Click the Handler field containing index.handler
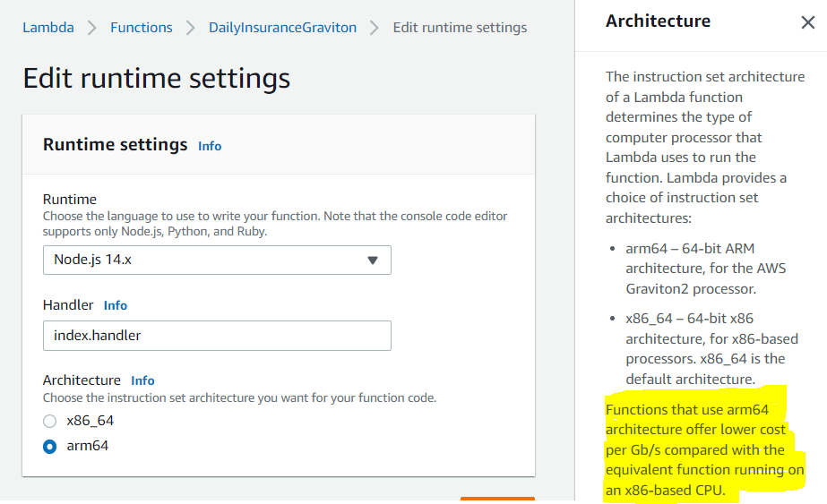827x504 pixels. coord(217,336)
